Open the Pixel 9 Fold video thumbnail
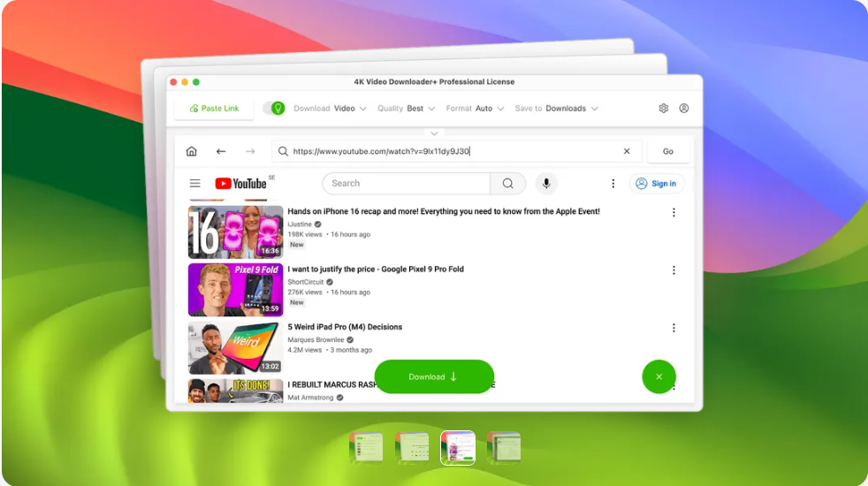Screen dimensions: 868x486 coord(235,290)
